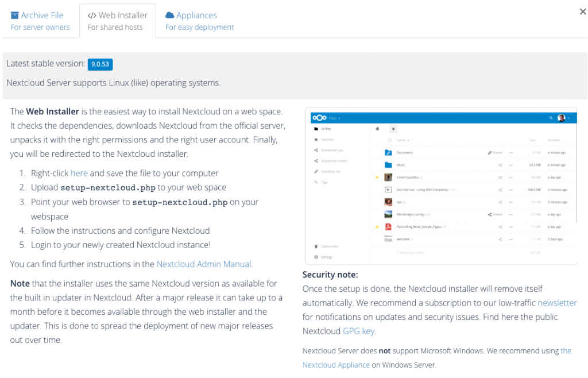Click the 9.0.53 version badge
The height and width of the screenshot is (378, 588).
[100, 64]
